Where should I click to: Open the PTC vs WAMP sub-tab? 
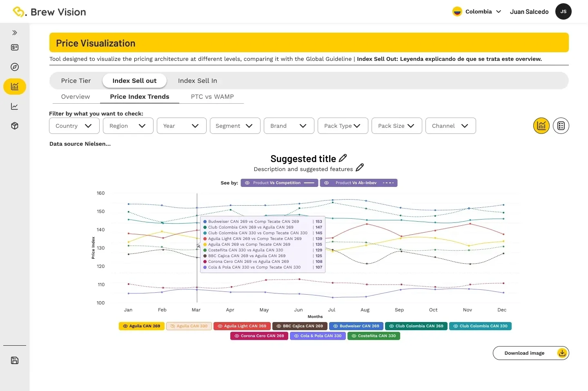[212, 97]
